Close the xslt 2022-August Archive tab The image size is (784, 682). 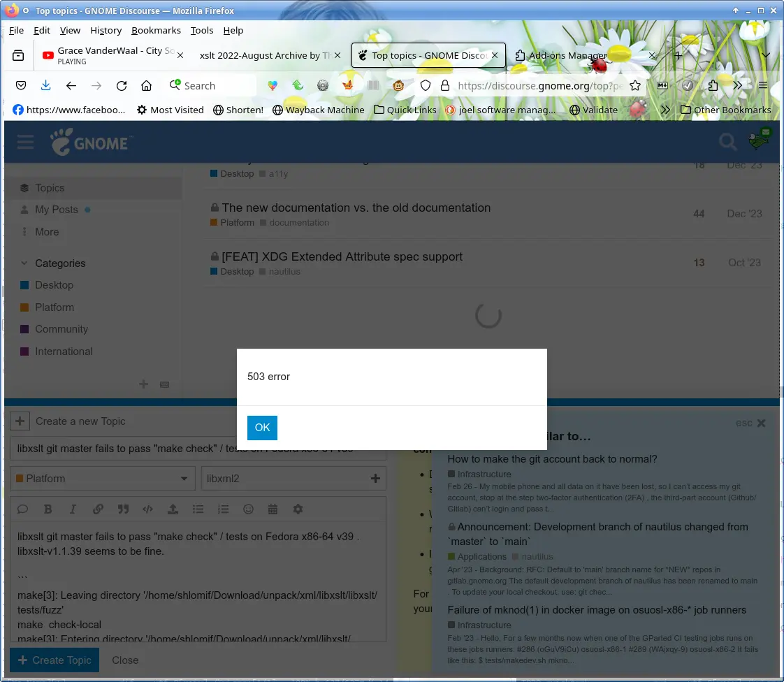[x=337, y=55]
